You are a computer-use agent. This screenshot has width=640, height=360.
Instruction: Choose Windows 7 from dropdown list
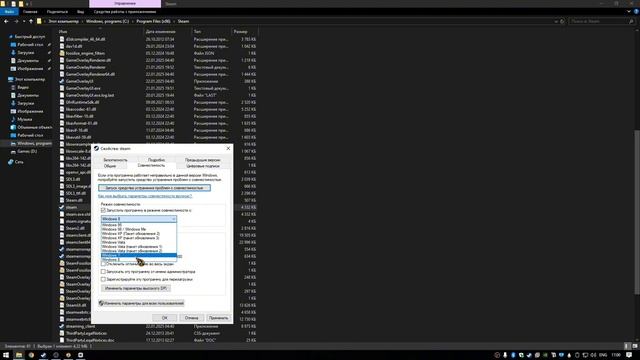[x=139, y=255]
